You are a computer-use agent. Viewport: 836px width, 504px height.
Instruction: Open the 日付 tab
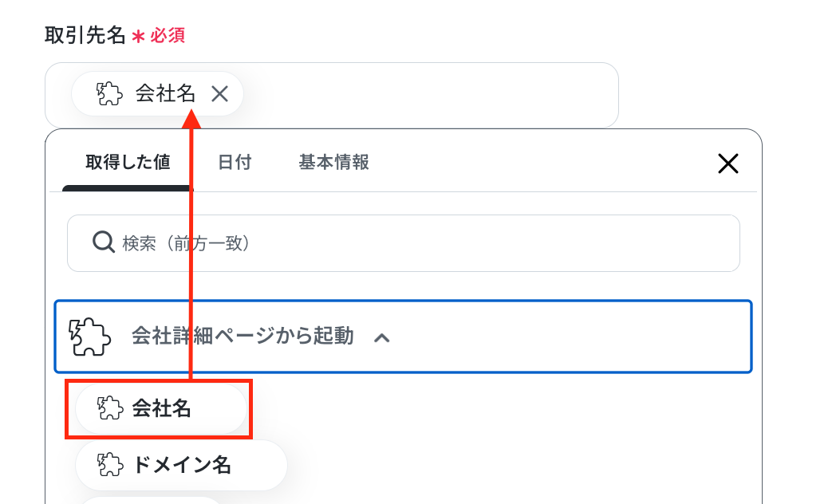click(235, 162)
